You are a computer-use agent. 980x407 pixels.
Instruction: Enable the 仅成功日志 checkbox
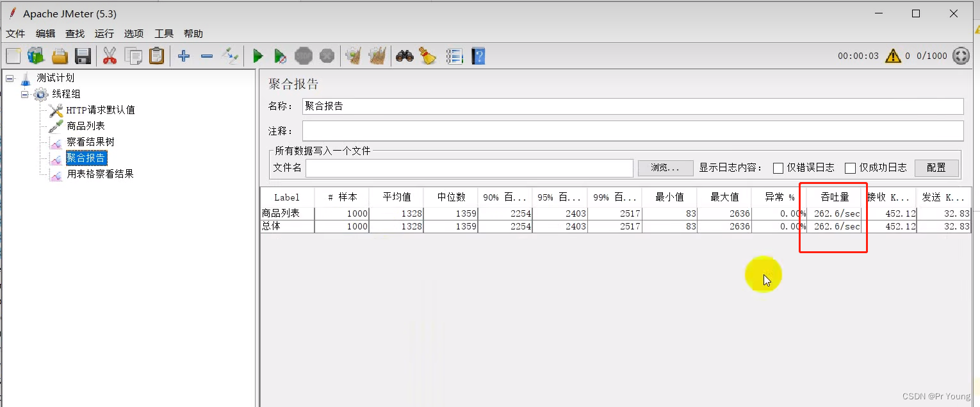tap(851, 168)
